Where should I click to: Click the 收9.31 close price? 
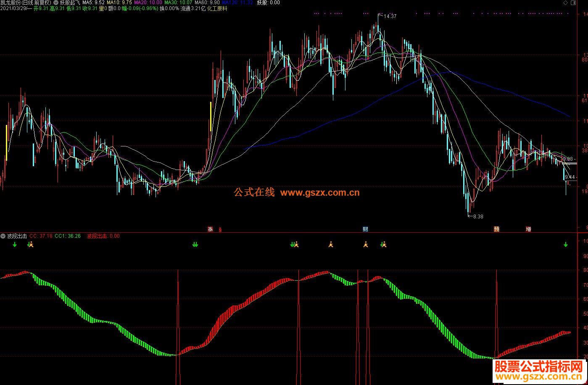point(90,8)
